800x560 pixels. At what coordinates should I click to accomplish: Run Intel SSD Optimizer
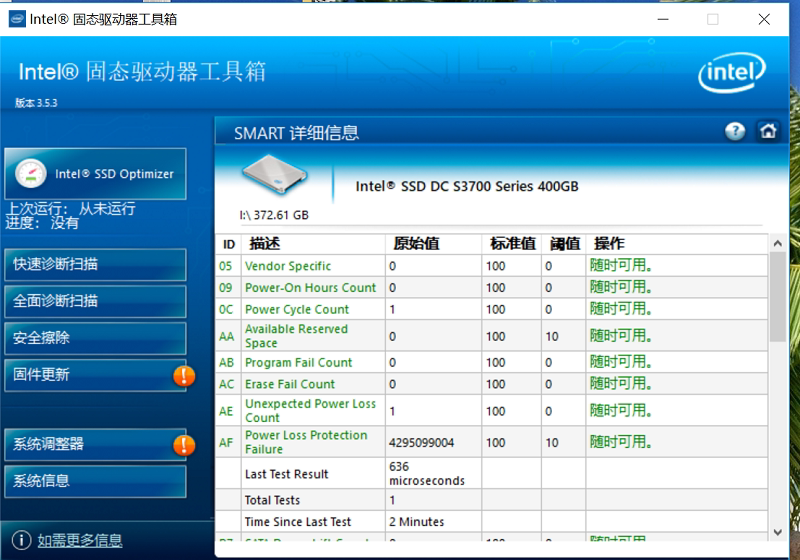(x=95, y=174)
